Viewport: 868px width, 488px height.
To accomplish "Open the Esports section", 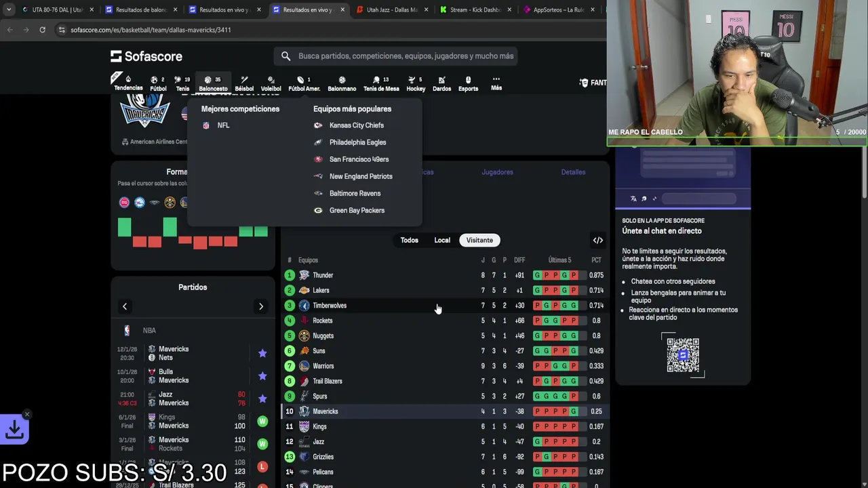I will 468,83.
